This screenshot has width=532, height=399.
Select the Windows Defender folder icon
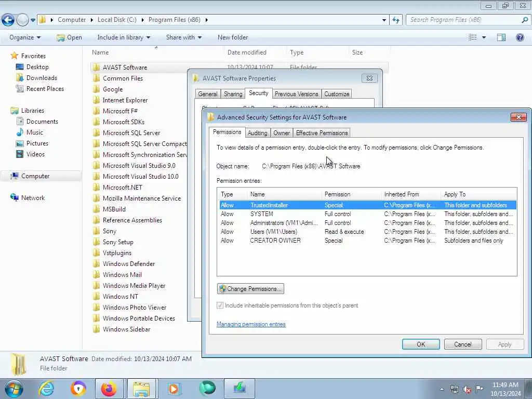96,263
